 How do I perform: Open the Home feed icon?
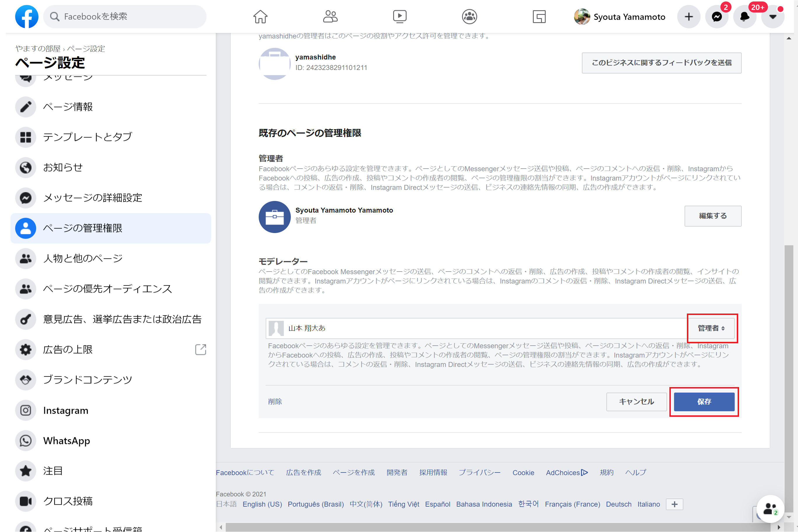click(260, 17)
